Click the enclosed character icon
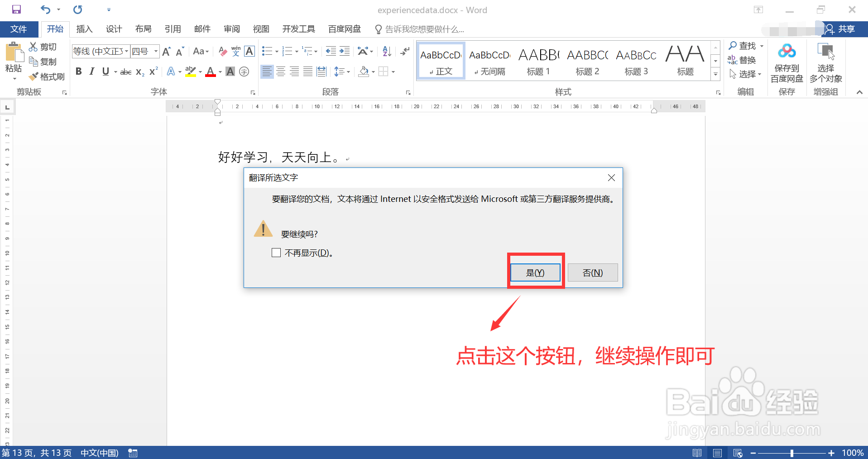The width and height of the screenshot is (868, 459). pos(244,72)
